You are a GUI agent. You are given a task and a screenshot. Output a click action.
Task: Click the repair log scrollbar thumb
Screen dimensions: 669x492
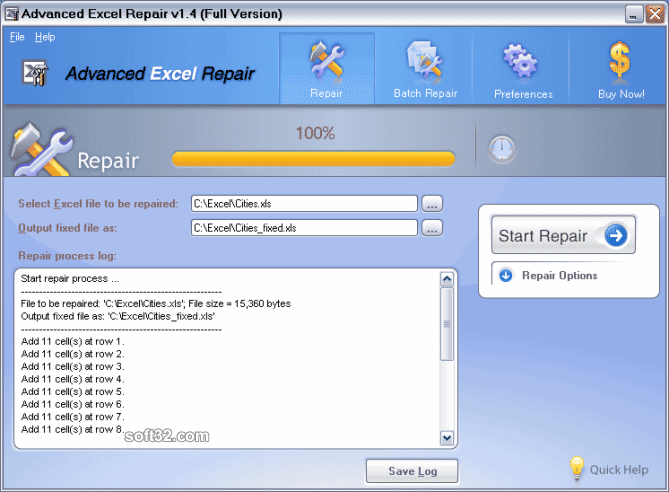coord(447,324)
